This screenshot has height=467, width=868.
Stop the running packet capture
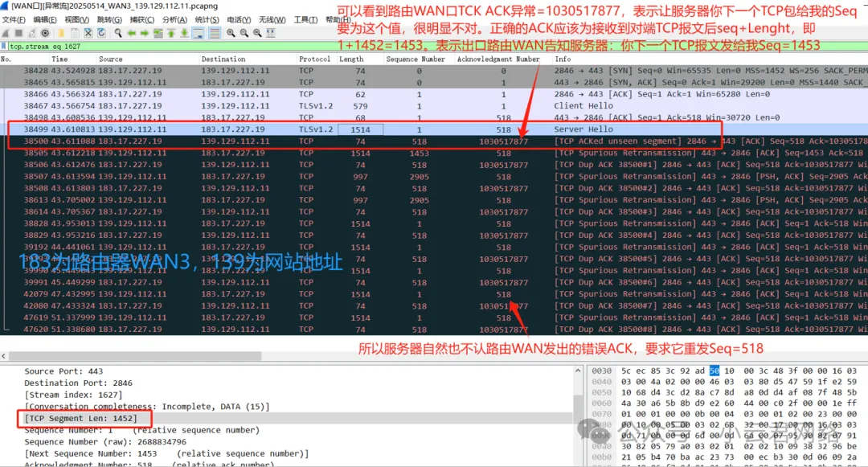pos(18,33)
